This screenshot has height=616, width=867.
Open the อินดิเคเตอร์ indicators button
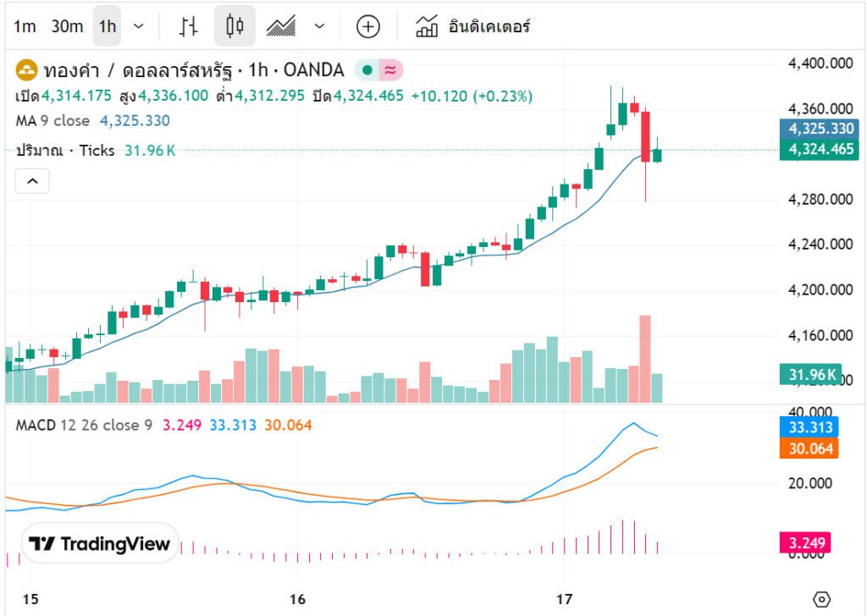click(x=472, y=26)
